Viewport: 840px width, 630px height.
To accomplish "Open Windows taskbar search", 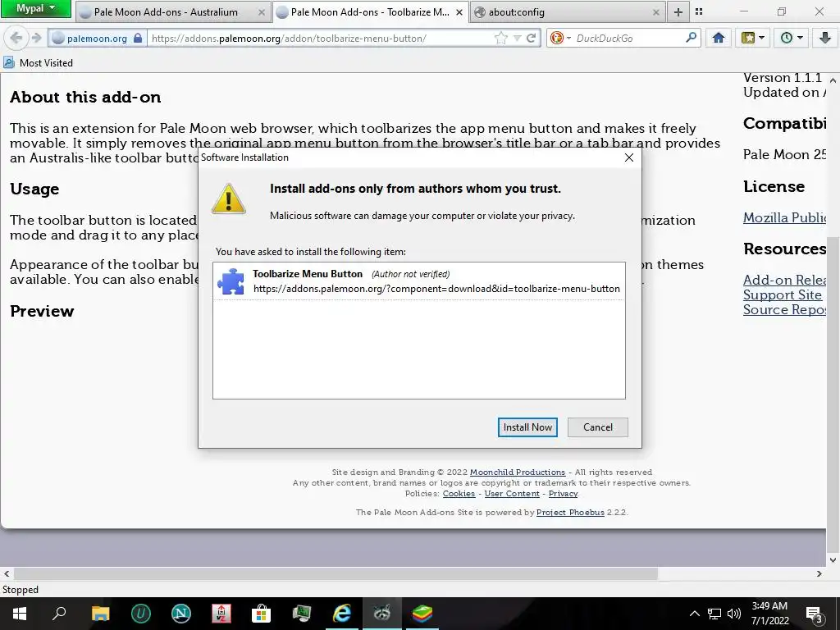I will (x=59, y=614).
